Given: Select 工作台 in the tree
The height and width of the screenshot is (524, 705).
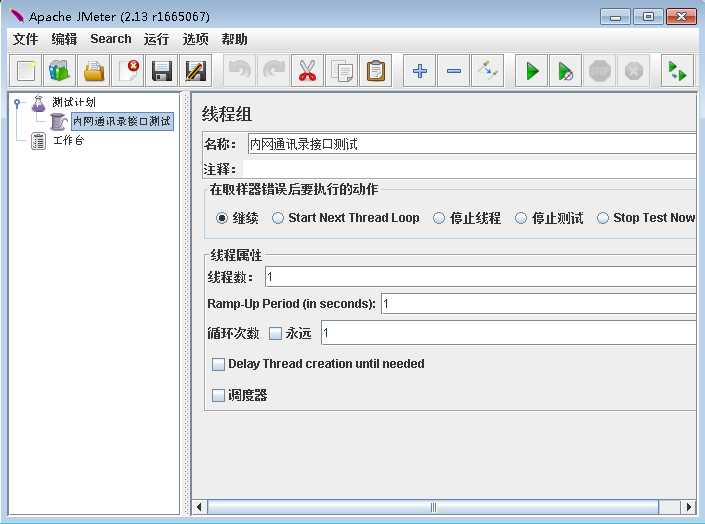Looking at the screenshot, I should [x=68, y=141].
